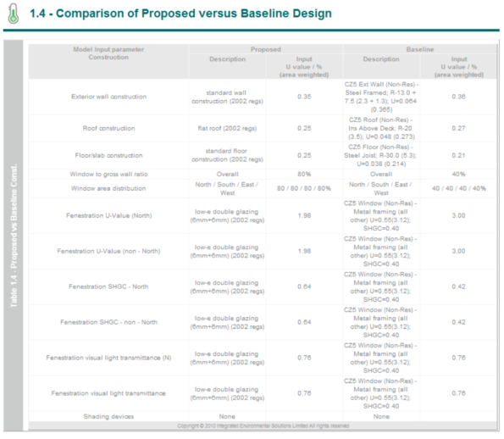Select the 0.35 exterior wall proposed U value

(x=304, y=97)
